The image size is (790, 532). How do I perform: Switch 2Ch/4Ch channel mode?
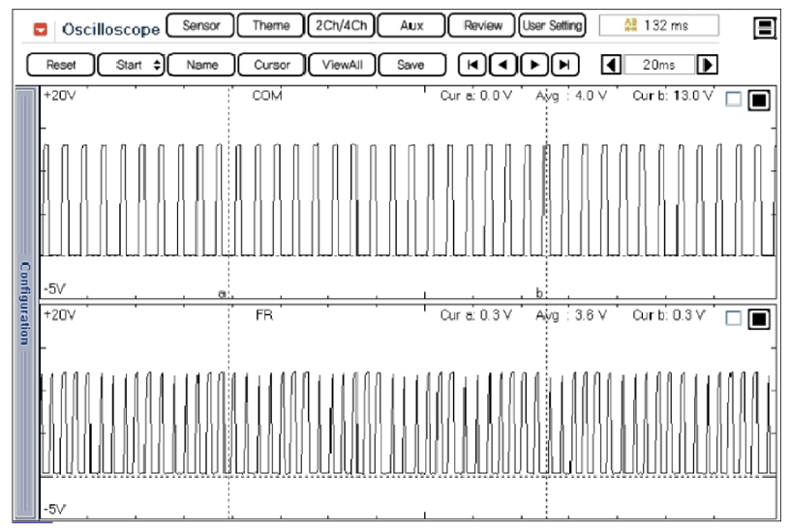point(340,26)
